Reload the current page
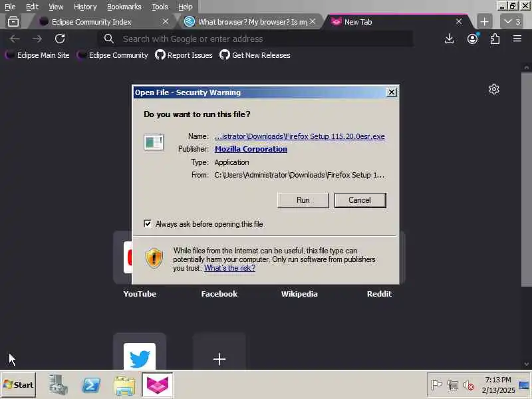Screen dimensions: 532x399 (60, 39)
